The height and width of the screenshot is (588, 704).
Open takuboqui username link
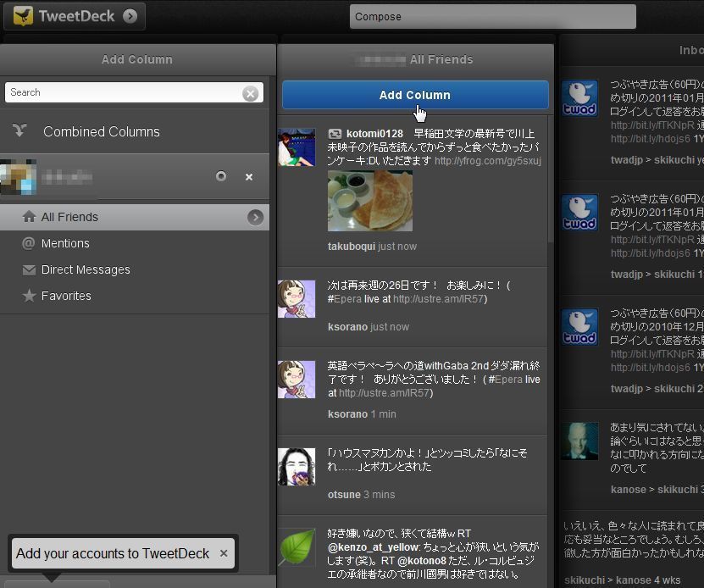tap(351, 247)
